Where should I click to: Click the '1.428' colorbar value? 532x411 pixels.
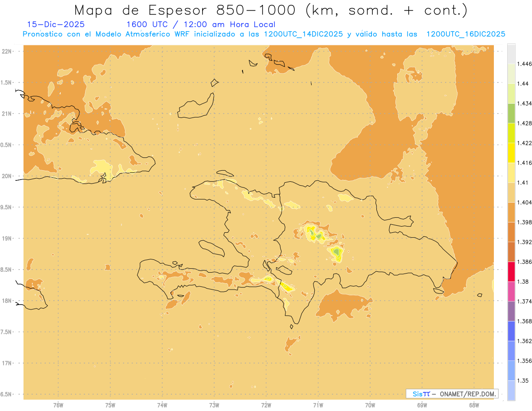click(524, 123)
